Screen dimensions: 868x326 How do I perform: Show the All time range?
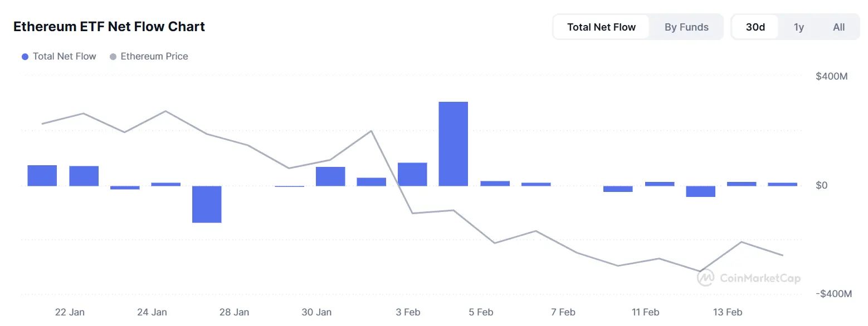click(838, 27)
